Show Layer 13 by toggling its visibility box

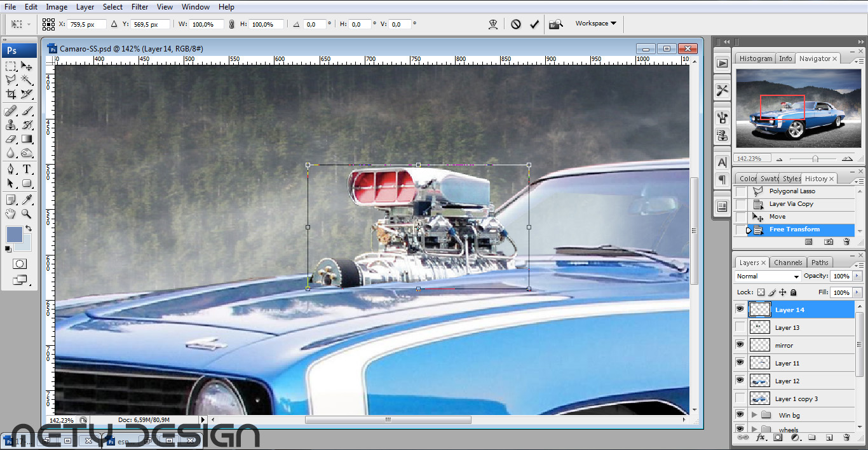click(x=740, y=327)
